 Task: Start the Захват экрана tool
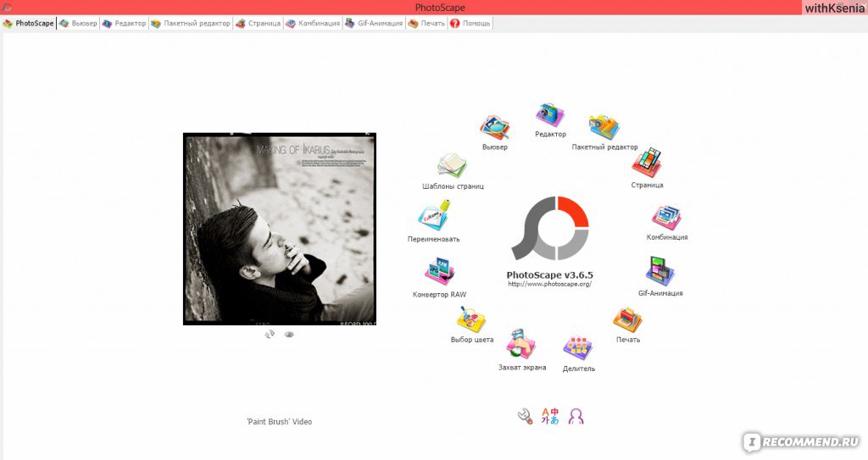521,346
